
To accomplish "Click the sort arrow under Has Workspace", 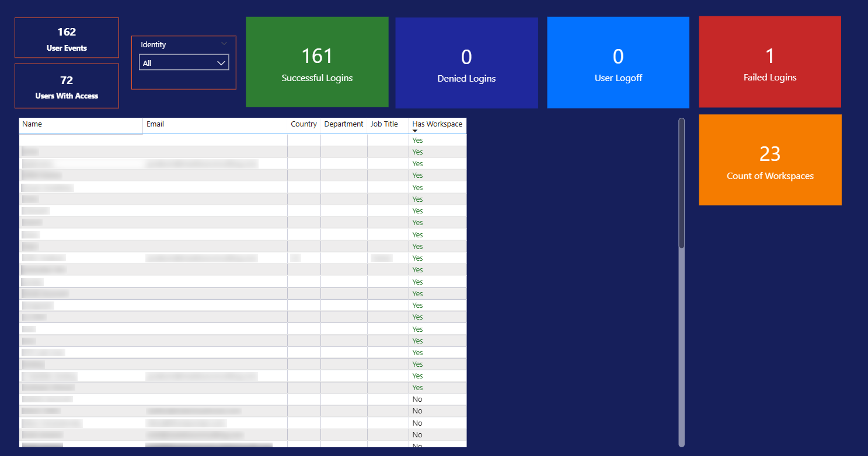I will pyautogui.click(x=415, y=131).
